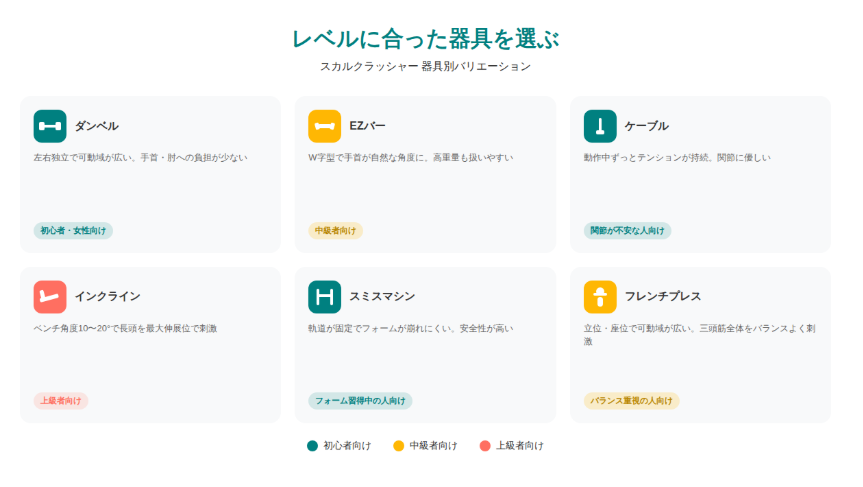The width and height of the screenshot is (863, 487).
Task: Click the teal 初心者向け legend dot
Action: pyautogui.click(x=312, y=446)
